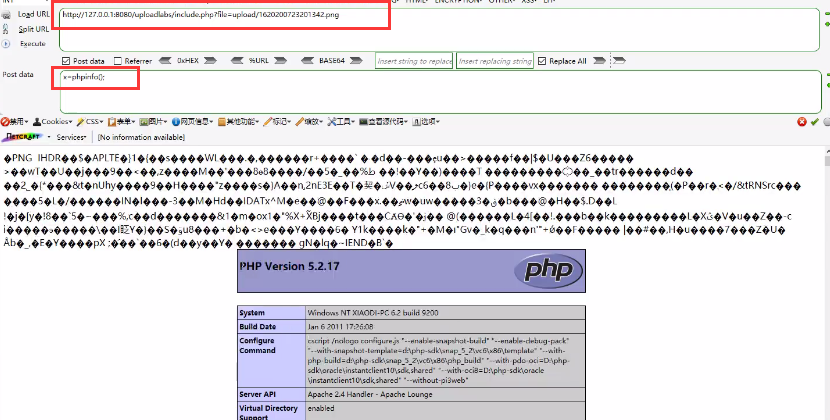Uncheck the Post data checkbox

[x=66, y=61]
